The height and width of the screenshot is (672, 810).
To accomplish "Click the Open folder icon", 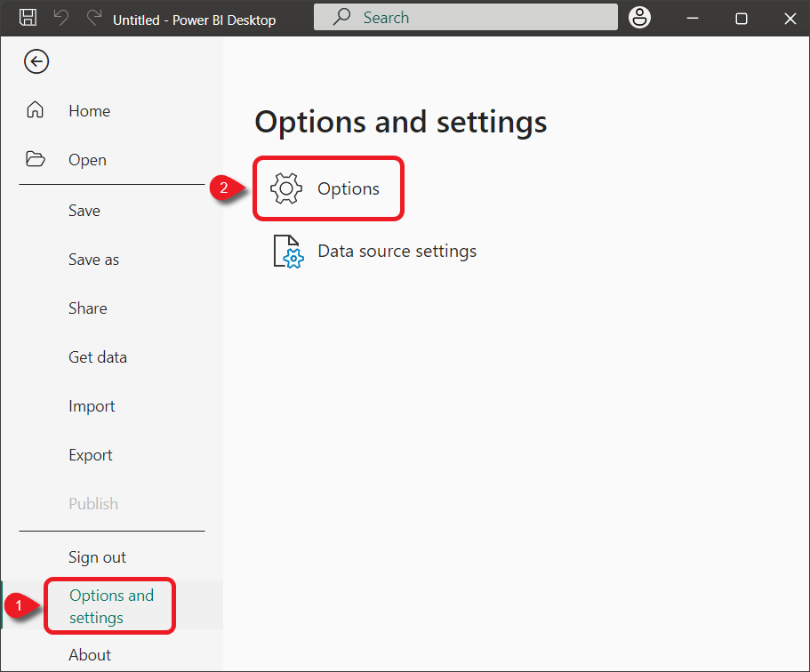I will 36,159.
